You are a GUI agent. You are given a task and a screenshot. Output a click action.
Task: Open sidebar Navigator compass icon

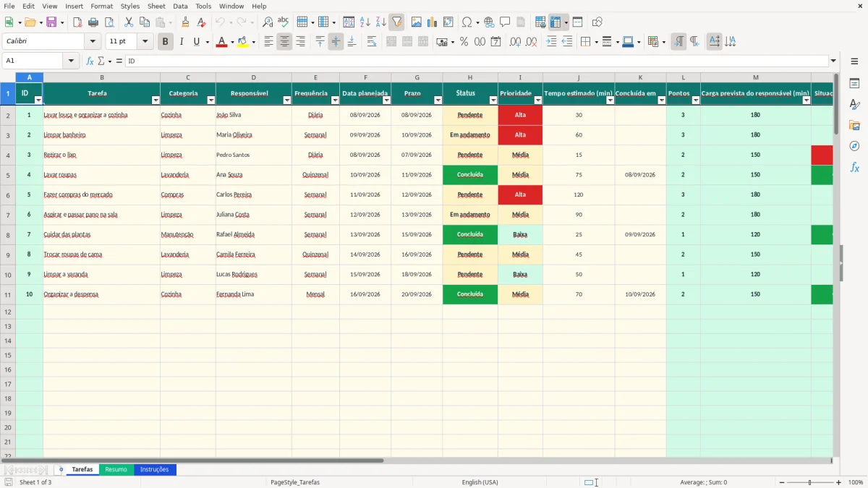(854, 146)
